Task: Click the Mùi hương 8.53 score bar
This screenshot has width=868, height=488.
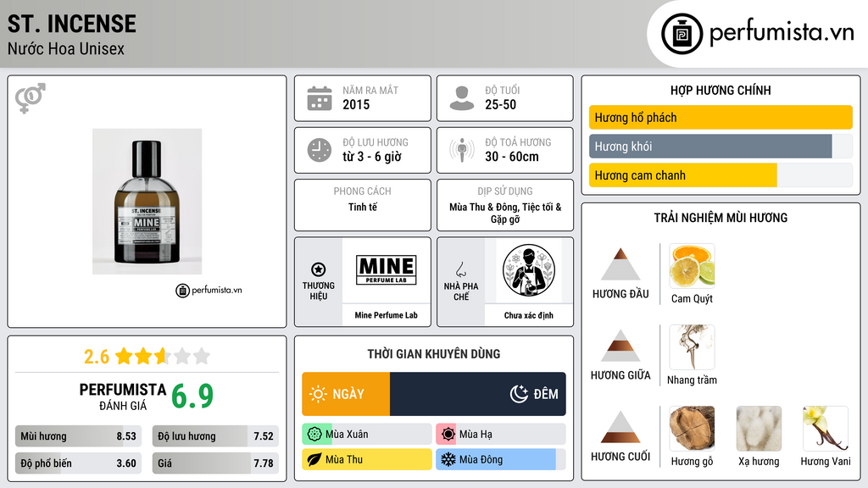Action: click(78, 436)
